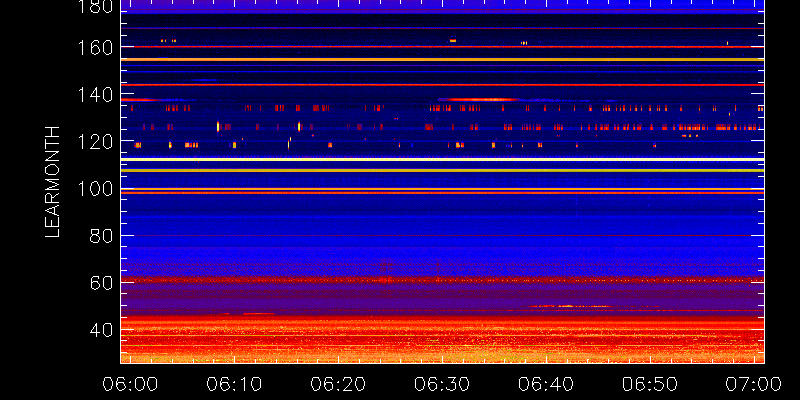Click the LEARMONTH axis label

[x=53, y=182]
